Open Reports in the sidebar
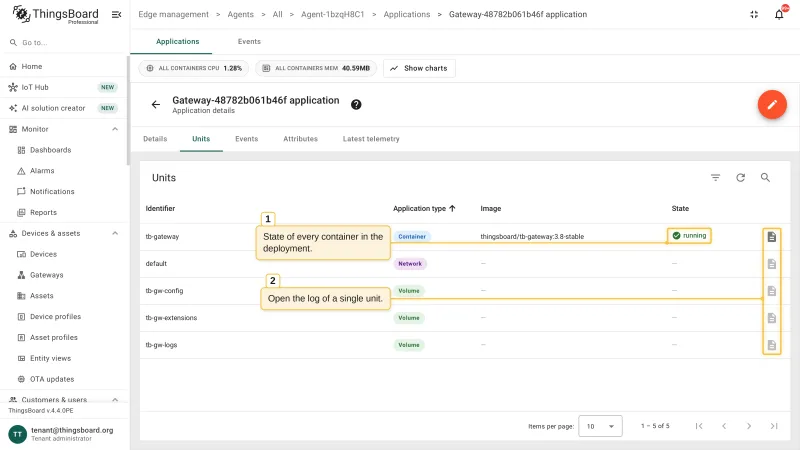800x450 pixels. click(63, 213)
